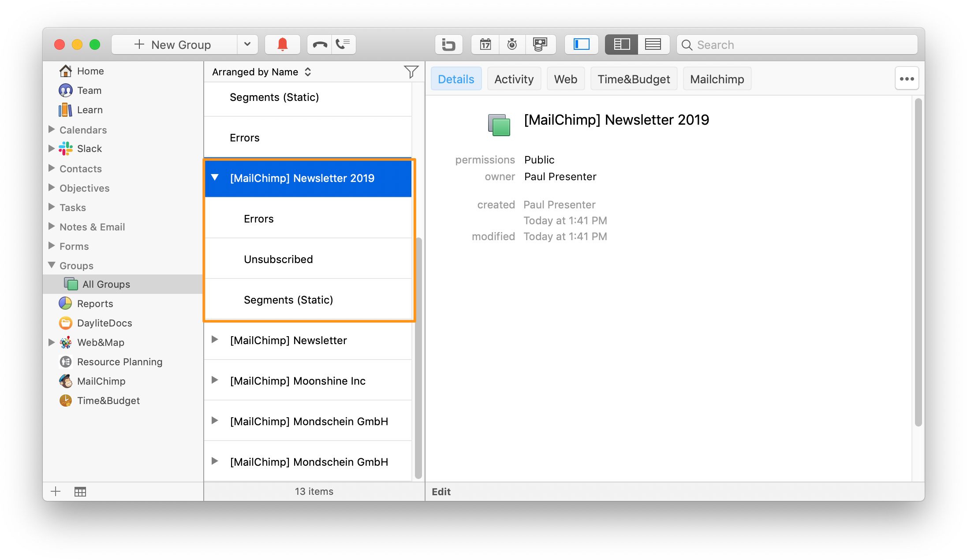
Task: Click the call log phone icon
Action: [343, 45]
